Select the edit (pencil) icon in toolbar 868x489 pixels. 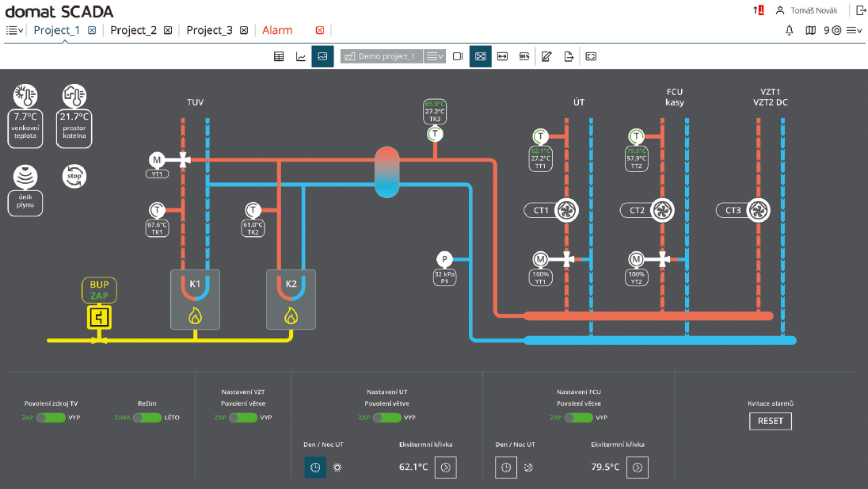pyautogui.click(x=546, y=56)
